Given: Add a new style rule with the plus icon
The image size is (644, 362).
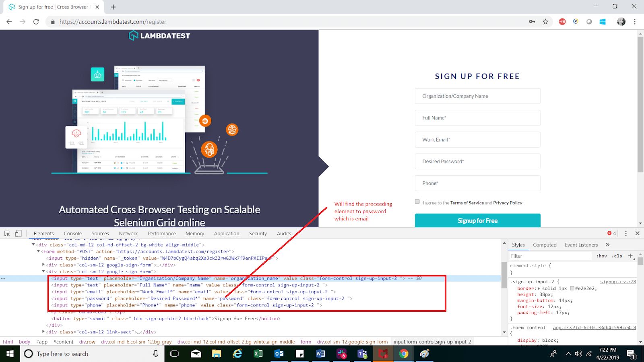Looking at the screenshot, I should pyautogui.click(x=631, y=256).
